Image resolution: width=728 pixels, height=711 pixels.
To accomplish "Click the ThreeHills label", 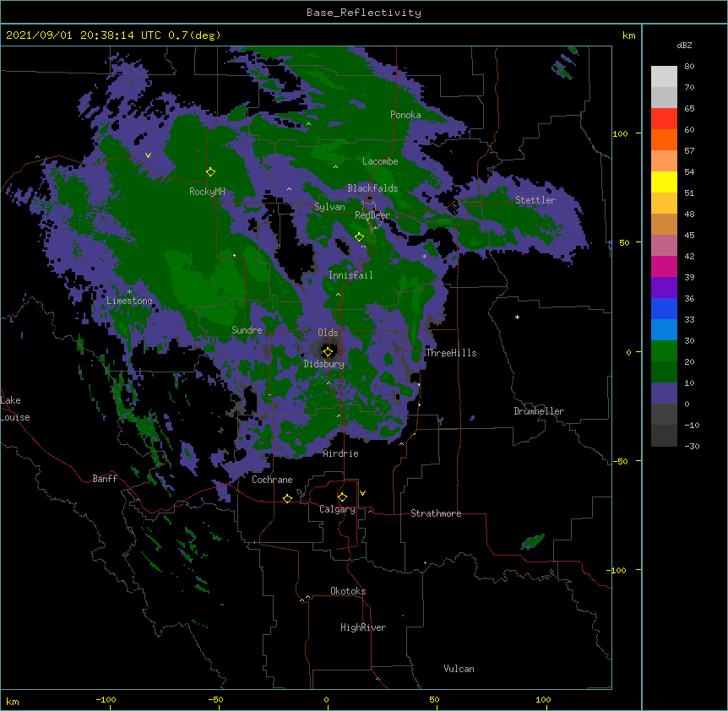I will click(x=451, y=353).
